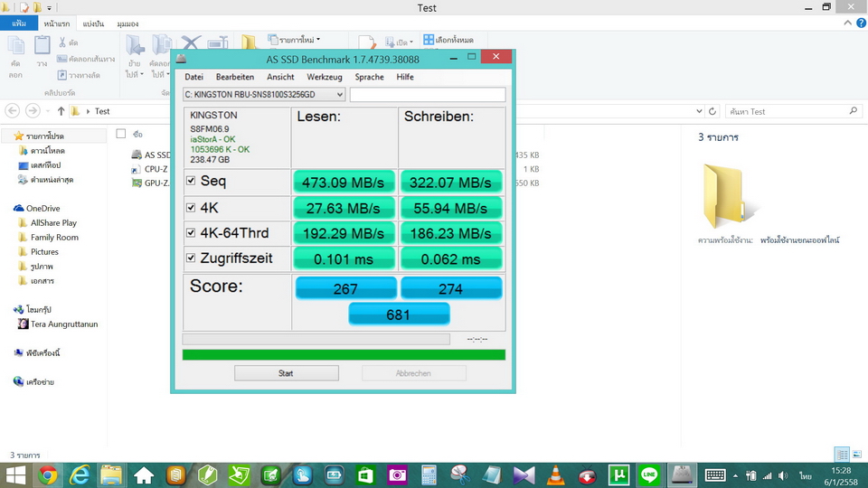
Task: Click the Select all icon in the ribbon
Action: tap(429, 39)
